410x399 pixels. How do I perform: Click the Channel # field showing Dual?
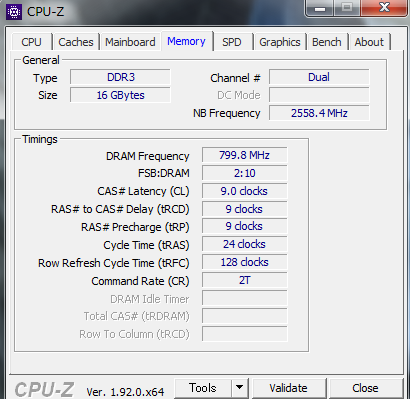(319, 77)
